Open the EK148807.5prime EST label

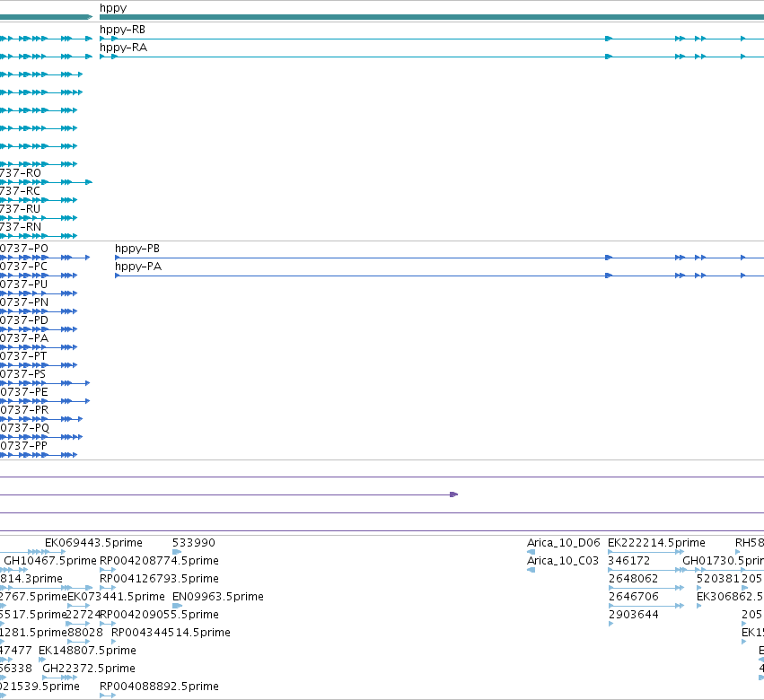tap(87, 652)
